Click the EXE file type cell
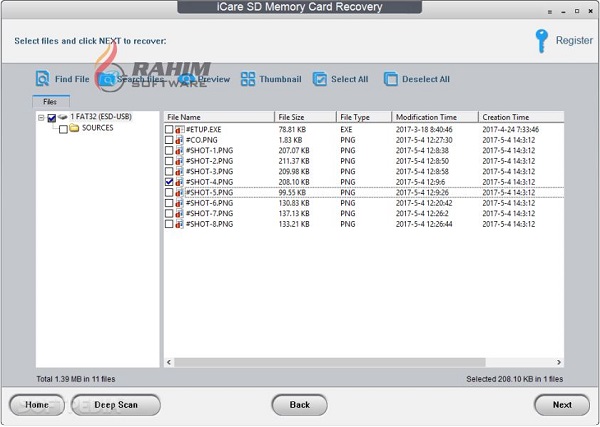 [346, 130]
